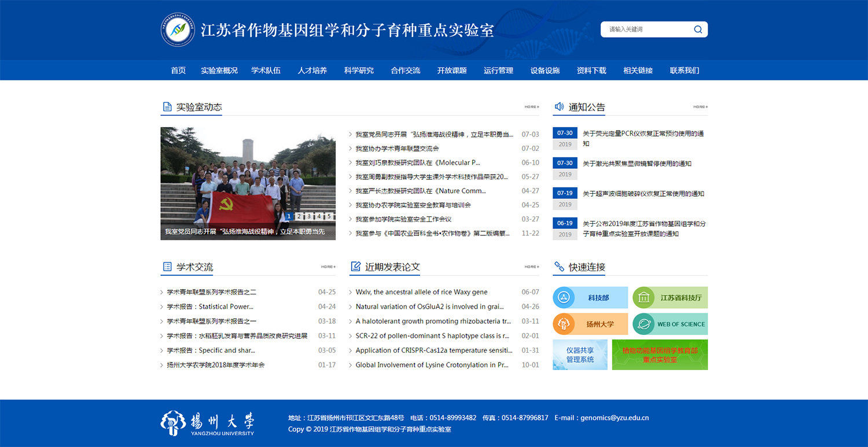Open notice about 2019年度开放课题
Image resolution: width=868 pixels, height=447 pixels.
click(644, 228)
